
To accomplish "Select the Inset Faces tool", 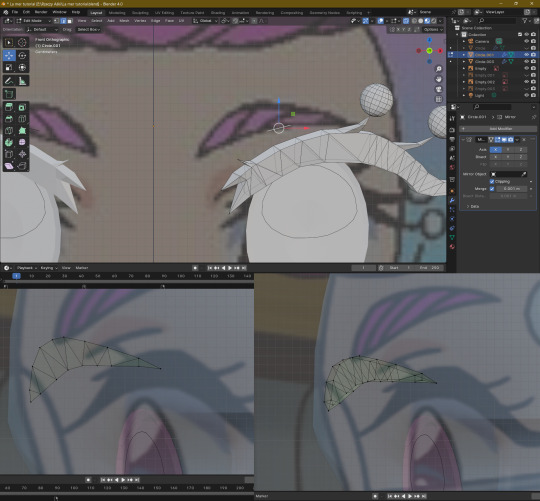I will tap(22, 107).
